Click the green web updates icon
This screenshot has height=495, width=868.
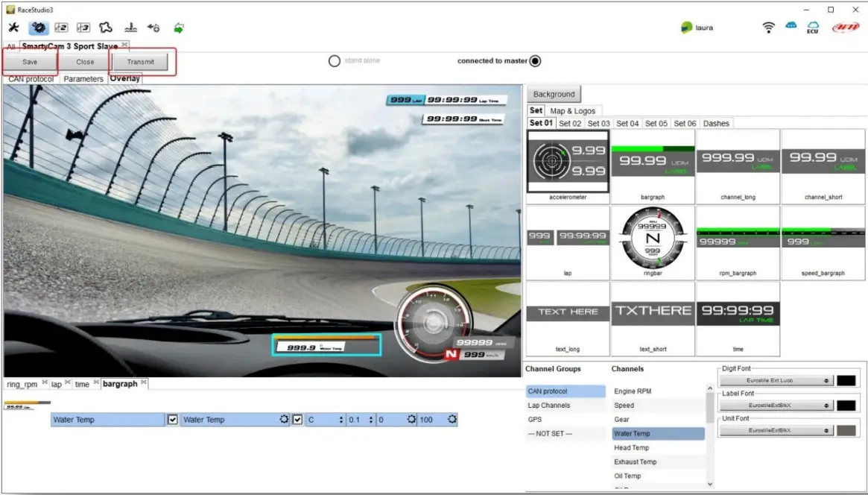[x=177, y=28]
